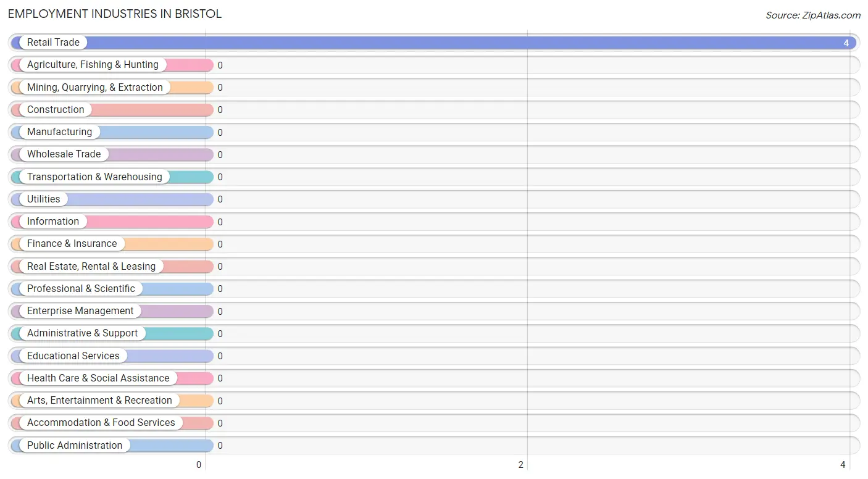Click the chart title Employment Industries in Bristol

(x=115, y=14)
